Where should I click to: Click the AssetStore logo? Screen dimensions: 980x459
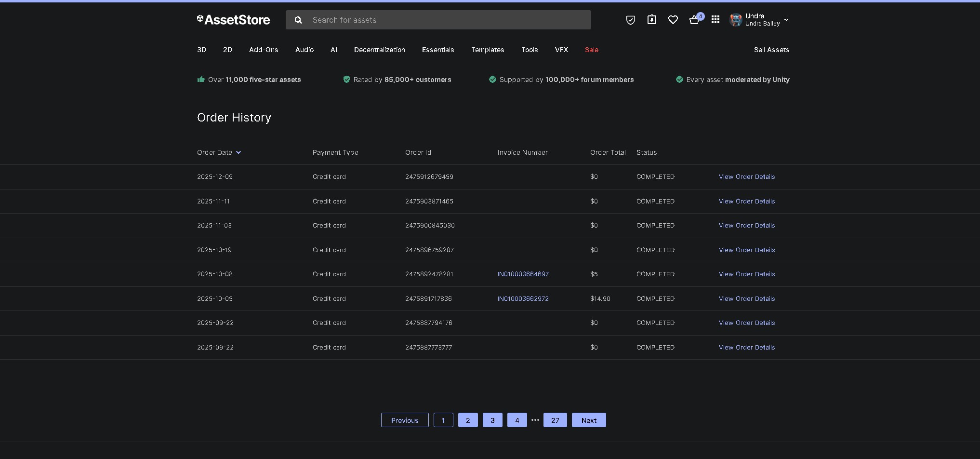(233, 20)
